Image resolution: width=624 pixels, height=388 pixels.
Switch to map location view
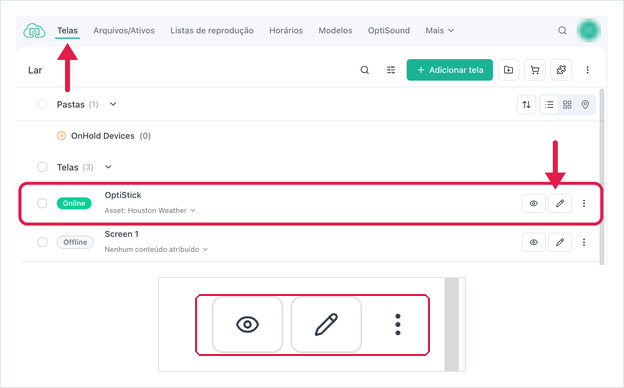pyautogui.click(x=585, y=105)
